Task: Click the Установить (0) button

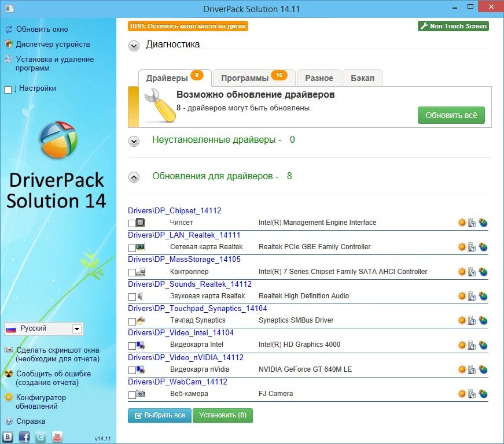Action: point(223,416)
